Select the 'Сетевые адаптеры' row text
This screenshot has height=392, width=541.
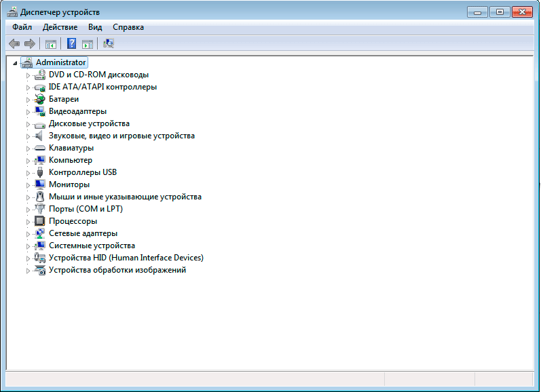tap(83, 233)
